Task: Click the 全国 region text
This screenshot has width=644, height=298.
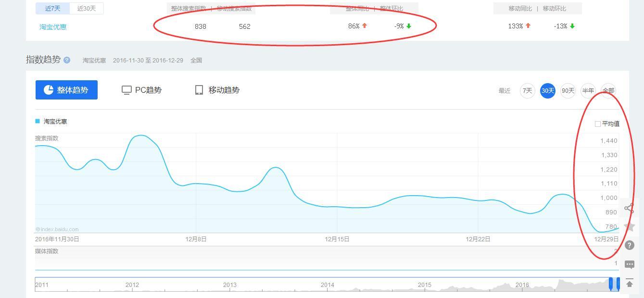Action: coord(196,60)
